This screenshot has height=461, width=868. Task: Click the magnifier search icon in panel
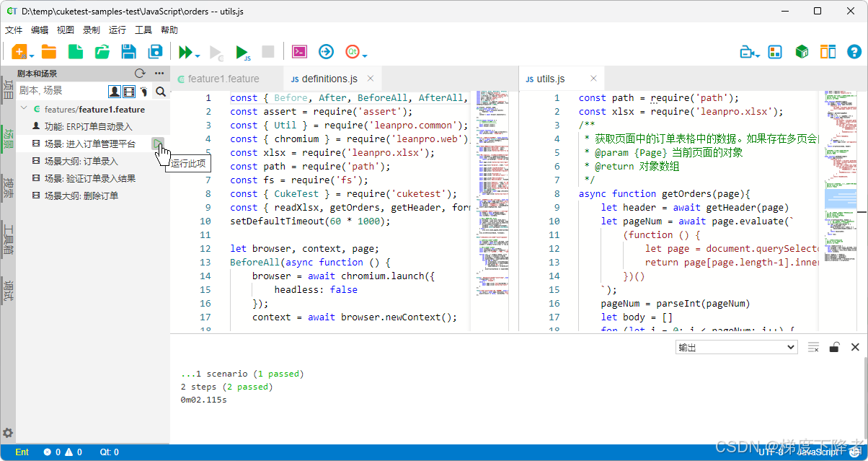tap(161, 91)
